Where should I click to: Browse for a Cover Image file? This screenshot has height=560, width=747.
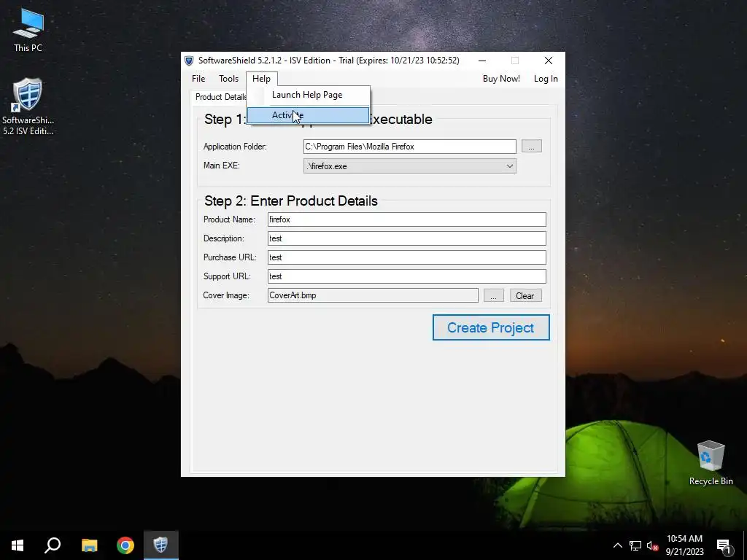(x=494, y=295)
